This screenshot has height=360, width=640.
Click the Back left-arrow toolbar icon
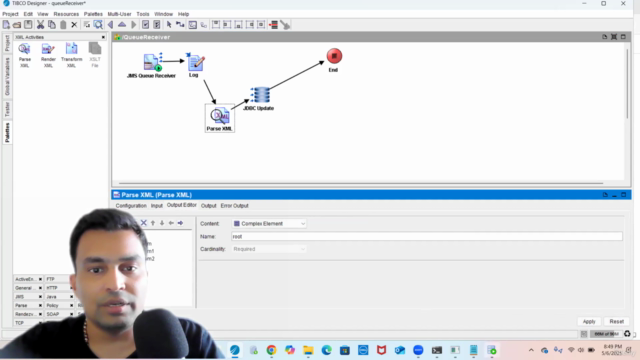click(110, 25)
